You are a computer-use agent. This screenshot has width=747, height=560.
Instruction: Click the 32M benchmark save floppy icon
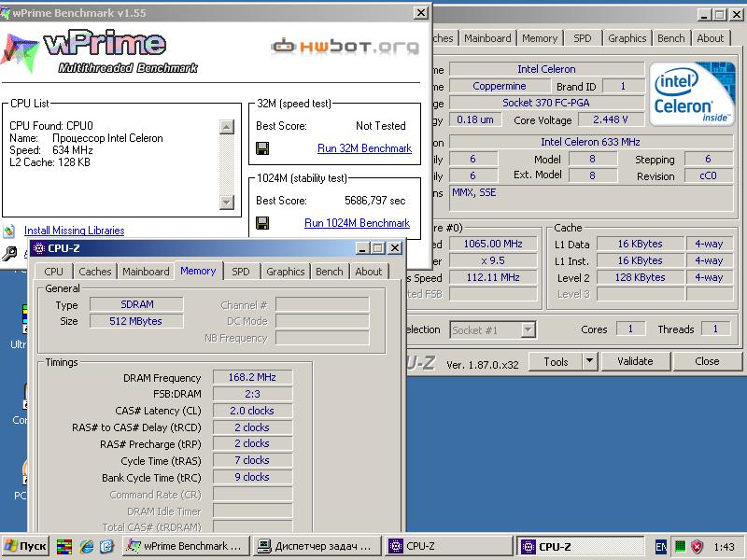click(x=262, y=148)
